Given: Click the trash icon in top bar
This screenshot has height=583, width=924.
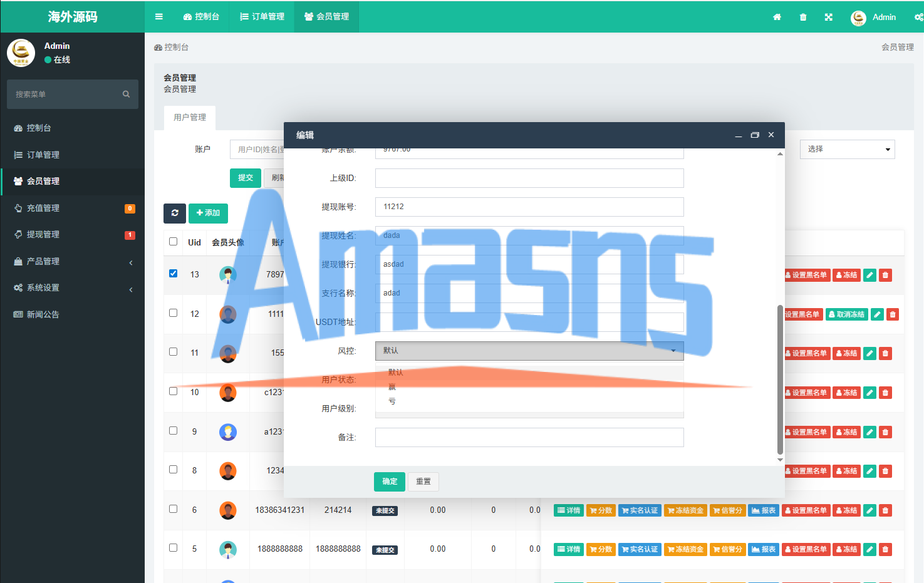Looking at the screenshot, I should point(803,18).
